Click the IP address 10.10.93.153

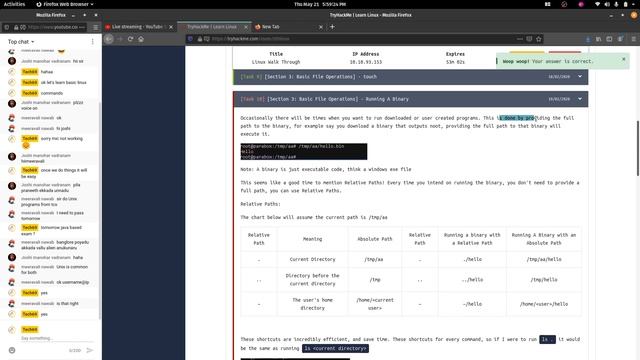[366, 62]
